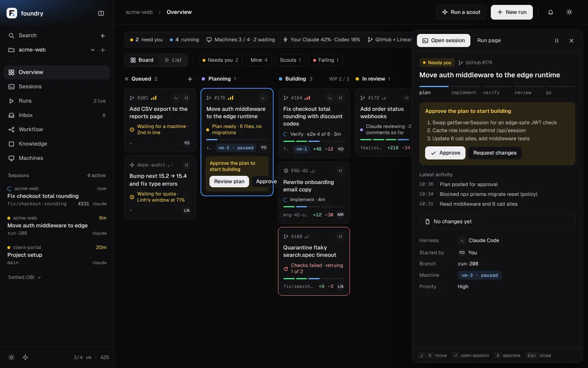Image resolution: width=588 pixels, height=368 pixels.
Task: Open 'Fix checkout total rounding' session in sidebar
Action: (57, 196)
